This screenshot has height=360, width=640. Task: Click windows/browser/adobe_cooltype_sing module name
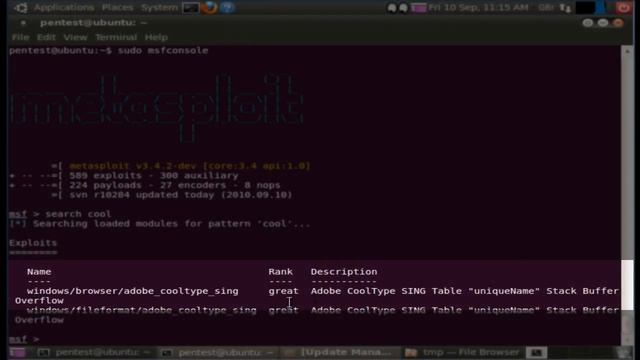click(133, 291)
